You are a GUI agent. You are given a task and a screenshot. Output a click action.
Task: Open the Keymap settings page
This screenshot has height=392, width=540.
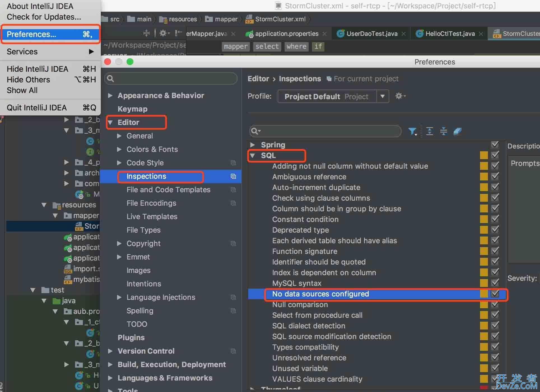point(132,109)
